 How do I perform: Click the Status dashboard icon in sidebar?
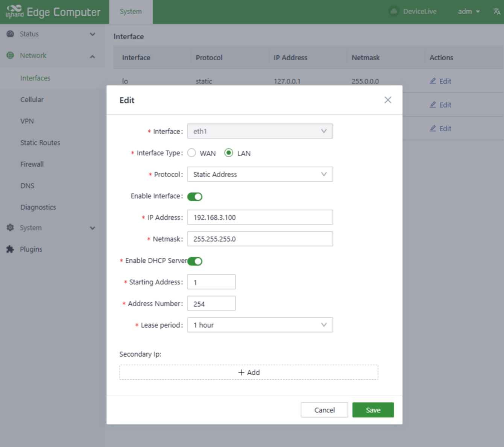tap(10, 34)
